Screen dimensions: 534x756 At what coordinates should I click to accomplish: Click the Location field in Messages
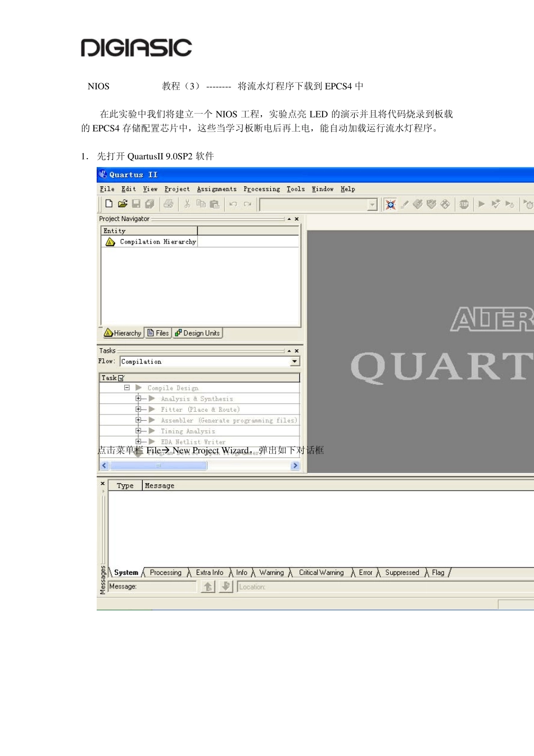coord(386,587)
